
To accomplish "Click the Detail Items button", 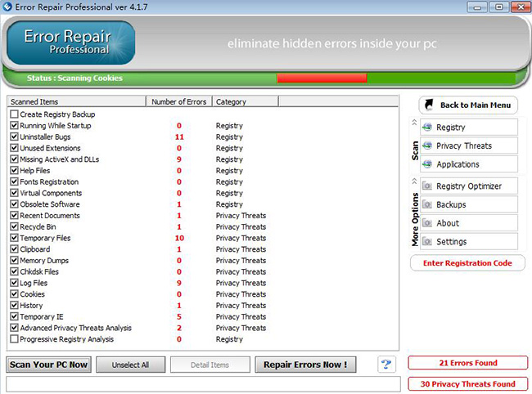I will point(210,365).
